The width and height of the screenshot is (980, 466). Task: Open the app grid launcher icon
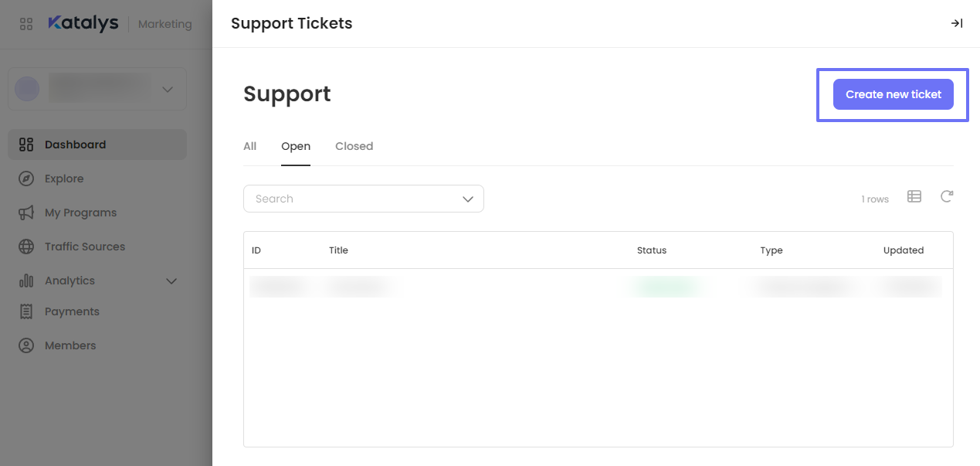tap(26, 24)
